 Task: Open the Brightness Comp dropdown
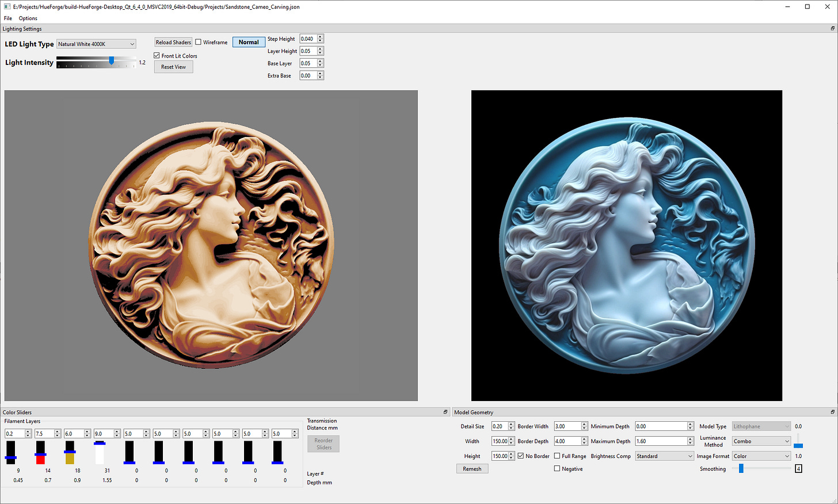pos(664,456)
